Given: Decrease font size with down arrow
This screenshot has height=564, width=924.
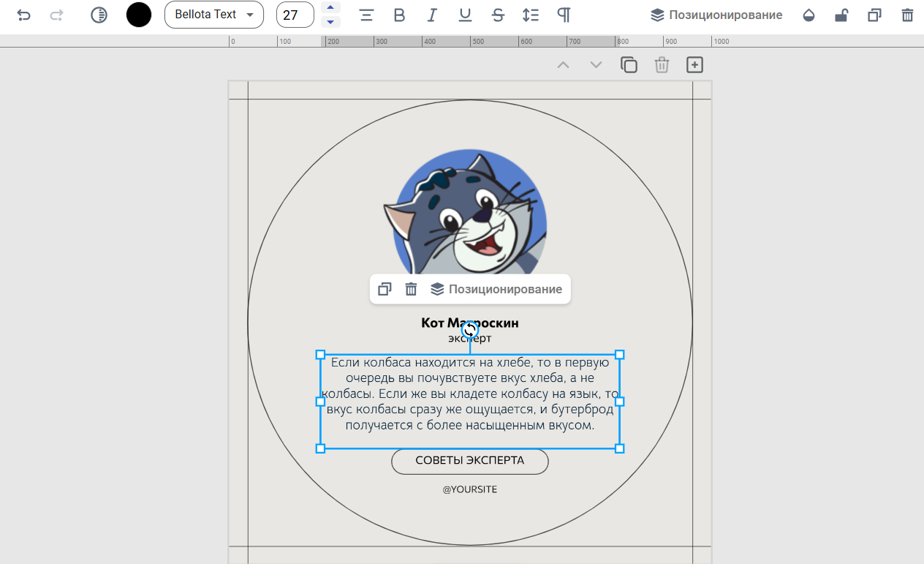Looking at the screenshot, I should pyautogui.click(x=331, y=22).
